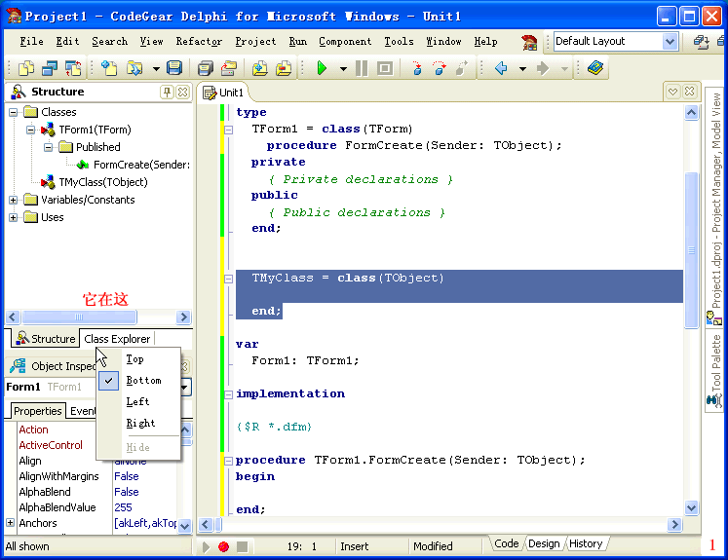
Task: Click the macro record red circle icon
Action: 223,546
